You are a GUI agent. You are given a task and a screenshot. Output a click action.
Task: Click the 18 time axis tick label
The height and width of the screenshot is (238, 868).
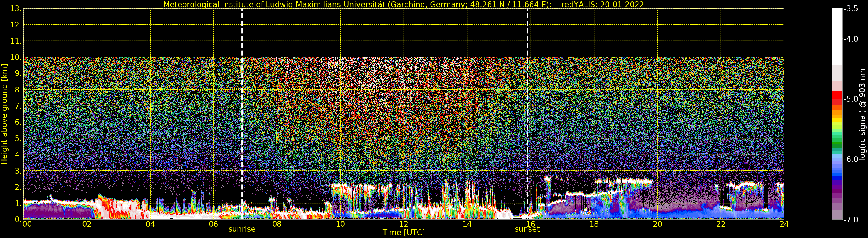[x=594, y=224]
